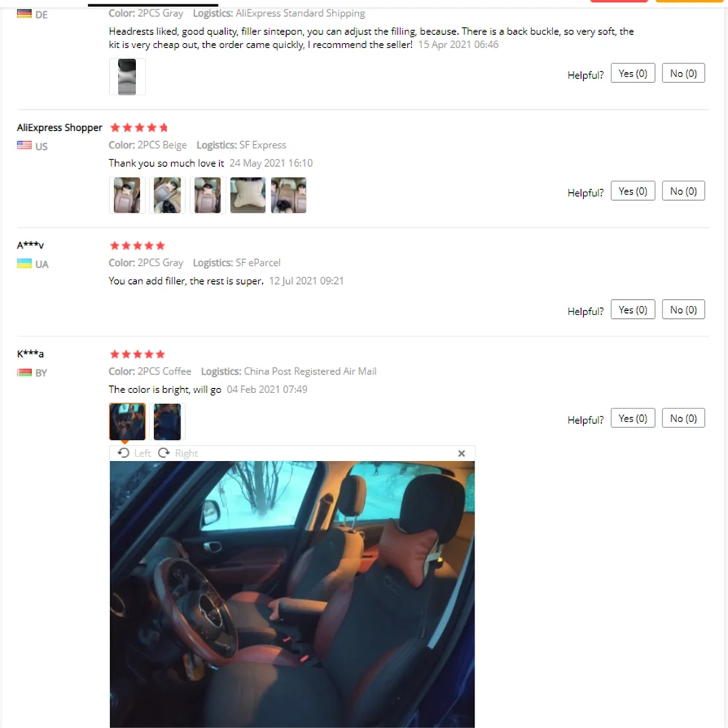Viewport: 728px width, 728px height.
Task: Mark the sintepon filler review helpful with Yes
Action: 633,74
